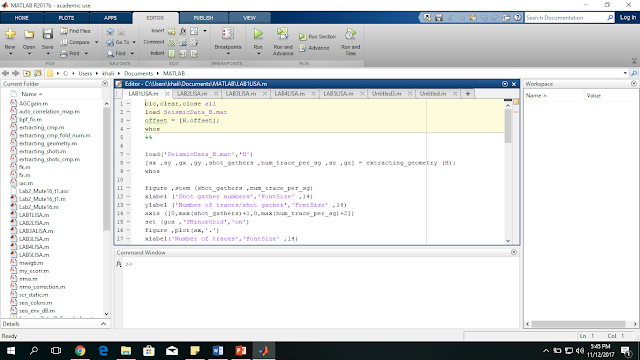
Task: Click the Workspace horizontal scrollbar
Action: (581, 324)
